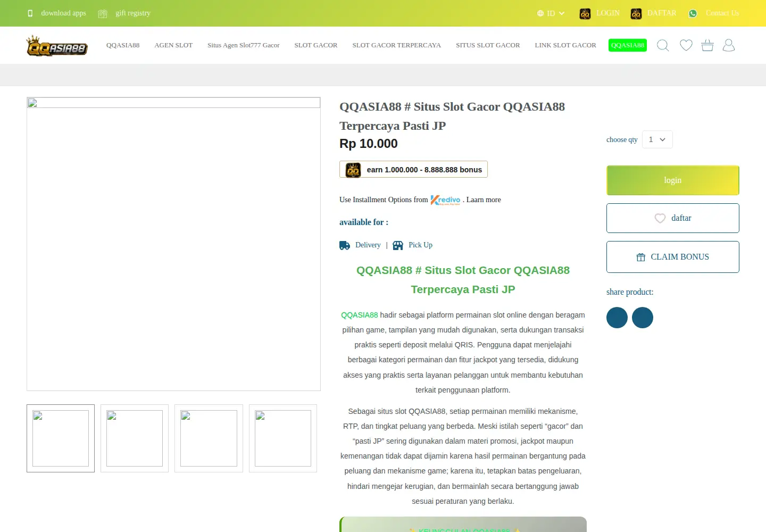Open LINK SLOT GACOR menu item
Image resolution: width=766 pixels, height=532 pixels.
[x=565, y=45]
